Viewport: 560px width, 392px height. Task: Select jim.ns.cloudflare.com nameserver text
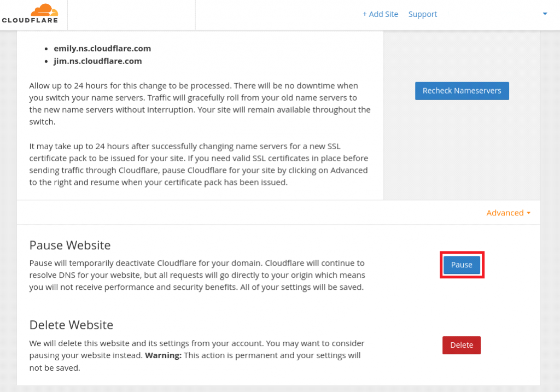pos(97,61)
